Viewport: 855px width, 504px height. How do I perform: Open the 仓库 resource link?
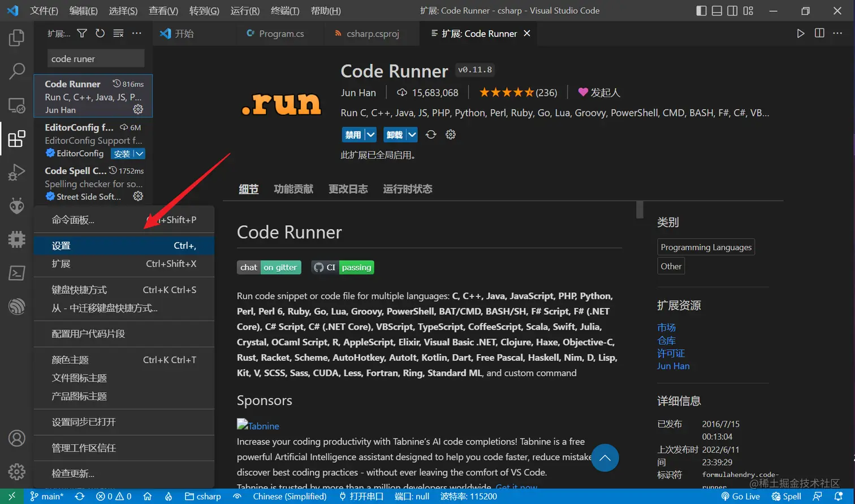(666, 341)
